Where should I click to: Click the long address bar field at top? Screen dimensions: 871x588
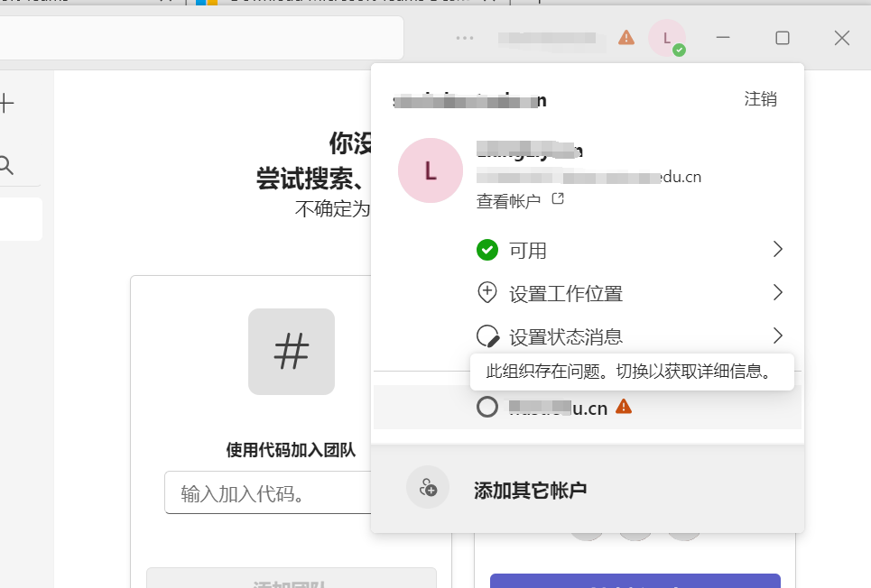point(201,38)
